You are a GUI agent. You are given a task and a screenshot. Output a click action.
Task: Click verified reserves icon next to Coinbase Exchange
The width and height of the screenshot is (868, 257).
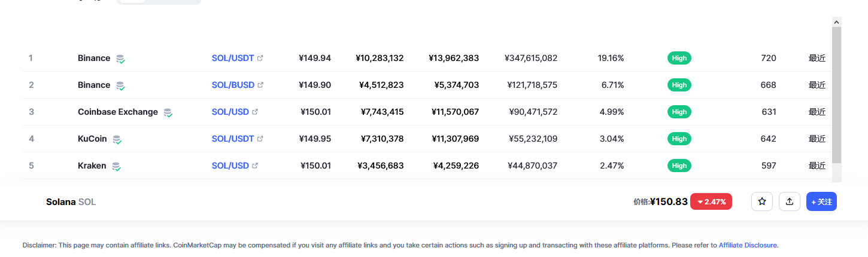point(168,112)
